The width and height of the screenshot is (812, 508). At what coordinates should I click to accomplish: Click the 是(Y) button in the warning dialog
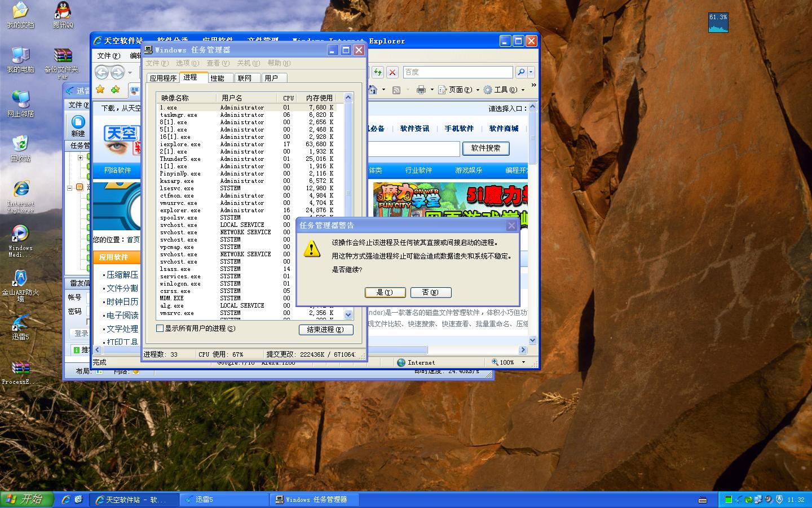[x=386, y=292]
